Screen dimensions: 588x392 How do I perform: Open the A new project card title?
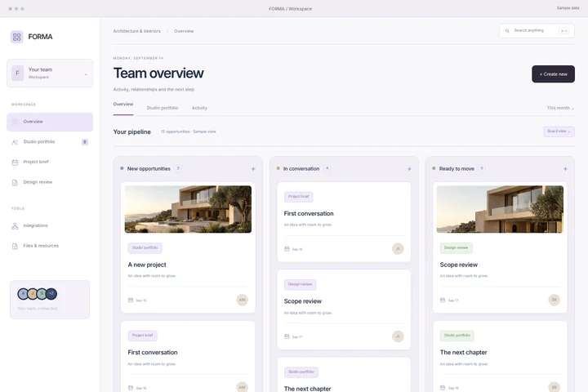click(x=147, y=265)
